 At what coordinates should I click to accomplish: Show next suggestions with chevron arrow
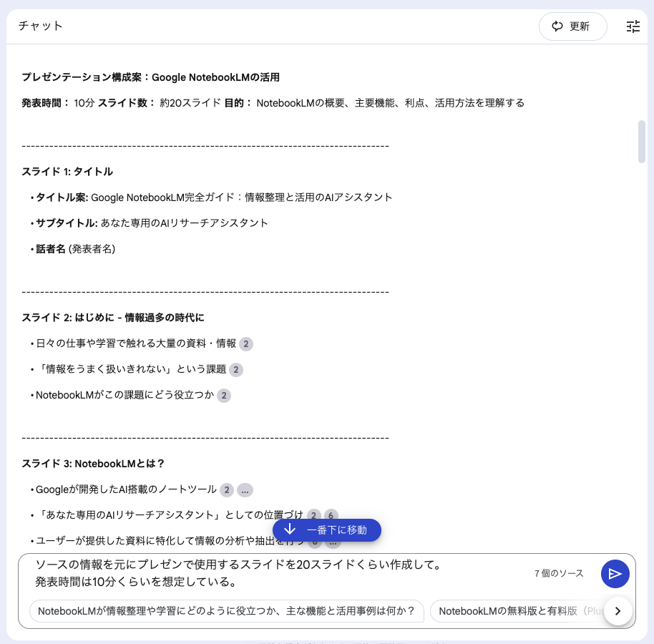pyautogui.click(x=618, y=611)
